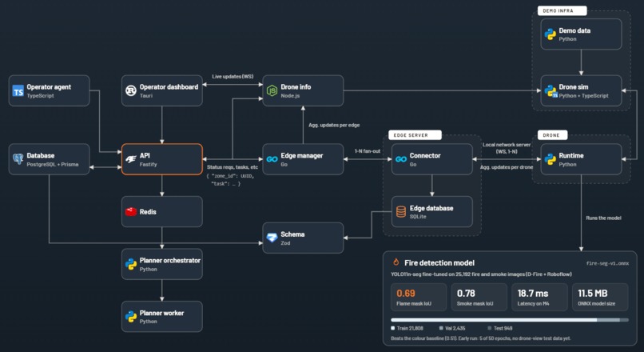Image resolution: width=644 pixels, height=352 pixels.
Task: Click the Python icon on Planner orchestrator
Action: (x=131, y=264)
